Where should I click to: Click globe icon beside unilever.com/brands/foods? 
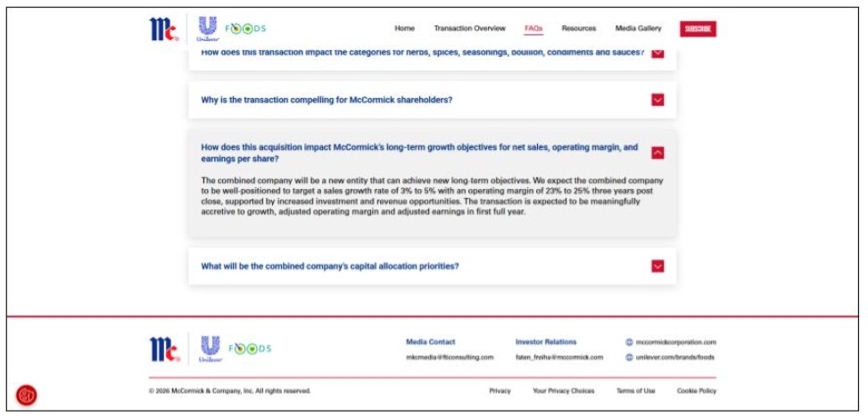pyautogui.click(x=630, y=357)
